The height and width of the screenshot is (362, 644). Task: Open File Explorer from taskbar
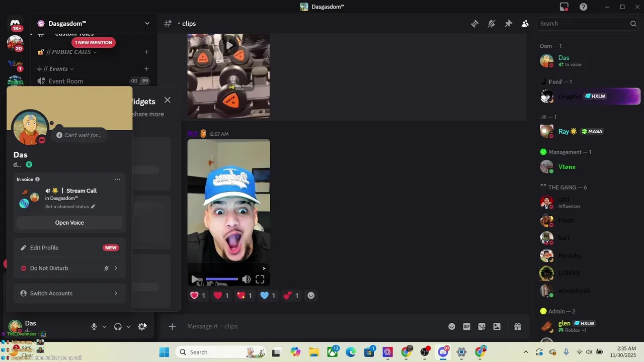[313, 352]
